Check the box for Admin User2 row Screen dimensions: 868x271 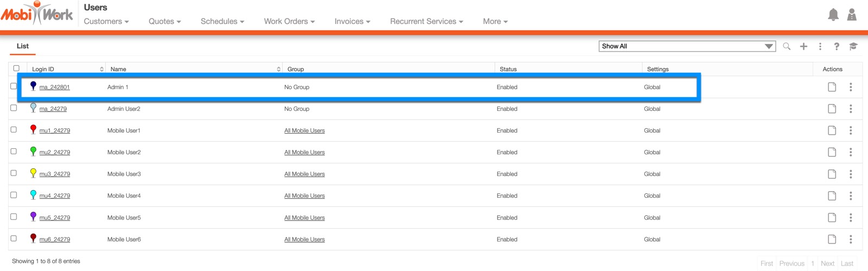14,108
